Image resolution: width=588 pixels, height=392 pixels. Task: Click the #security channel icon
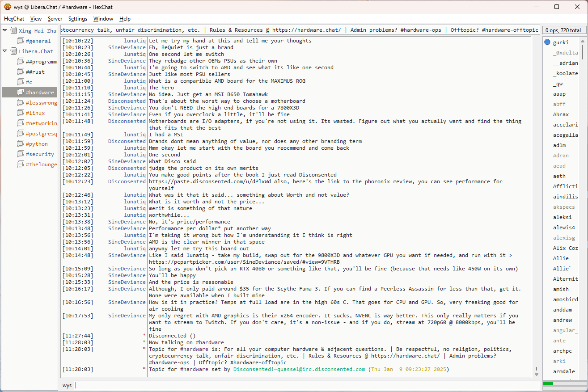pyautogui.click(x=21, y=154)
